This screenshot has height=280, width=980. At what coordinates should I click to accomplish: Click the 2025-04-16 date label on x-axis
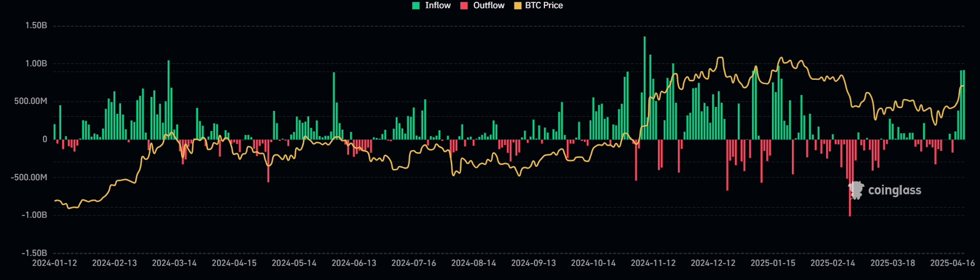pyautogui.click(x=952, y=263)
